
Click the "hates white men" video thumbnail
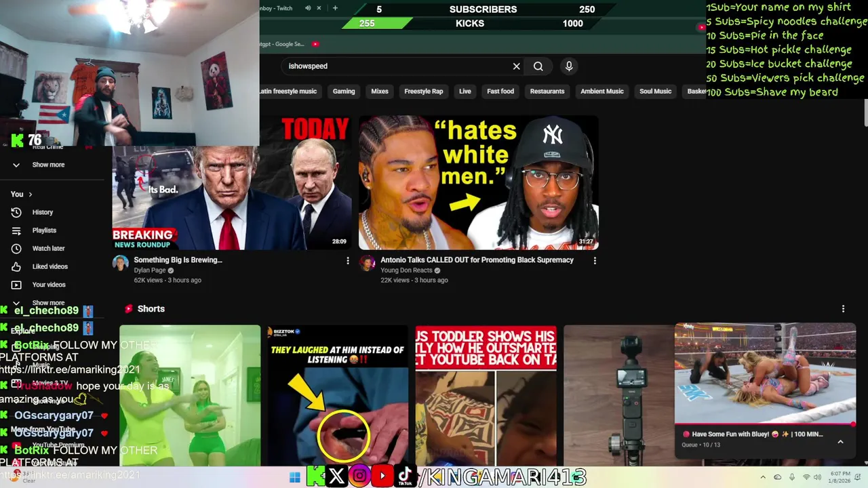478,183
